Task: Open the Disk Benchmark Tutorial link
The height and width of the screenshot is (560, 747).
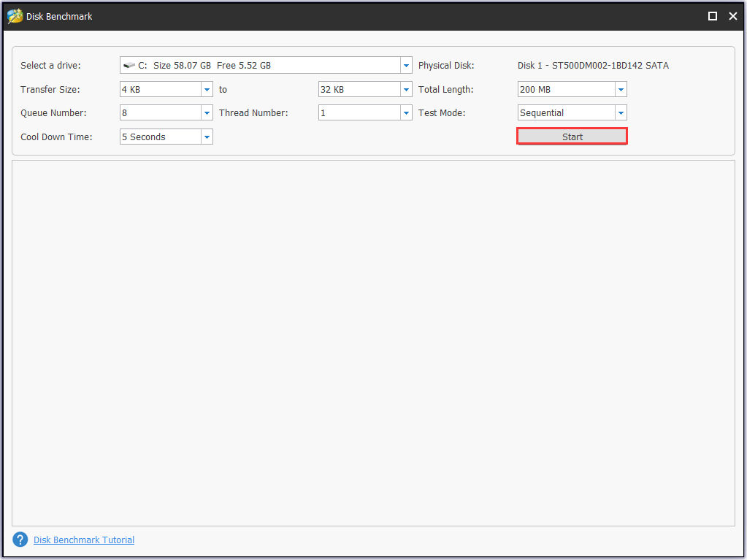Action: tap(84, 540)
